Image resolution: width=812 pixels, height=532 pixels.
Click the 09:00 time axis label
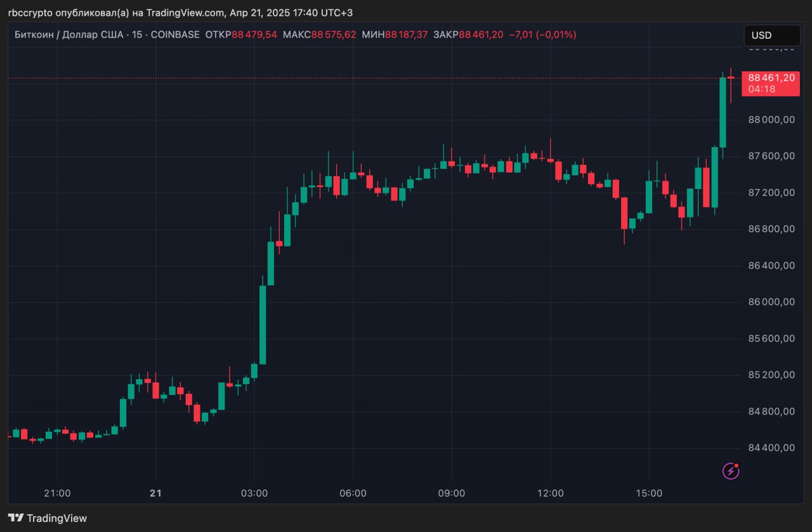452,493
